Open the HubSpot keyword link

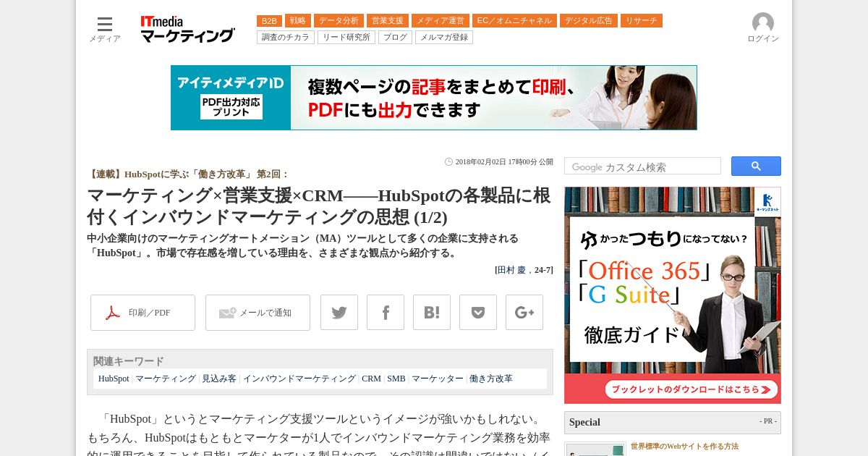114,379
